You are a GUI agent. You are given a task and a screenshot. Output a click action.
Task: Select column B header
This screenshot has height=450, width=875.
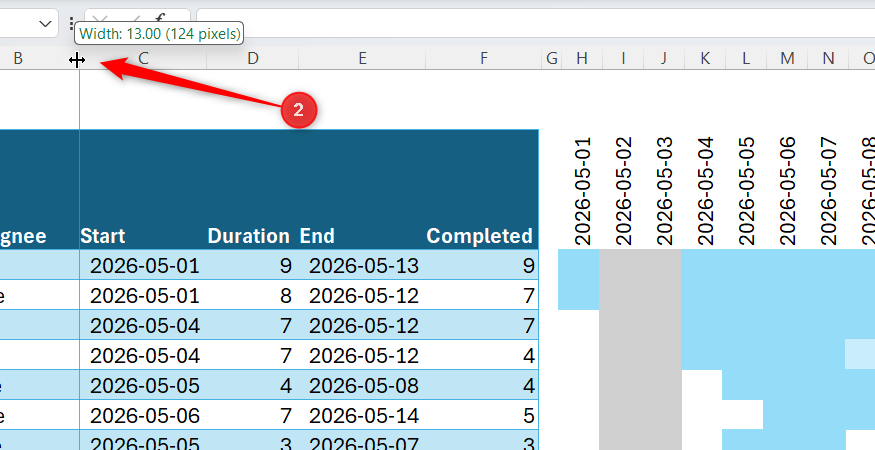tap(18, 58)
